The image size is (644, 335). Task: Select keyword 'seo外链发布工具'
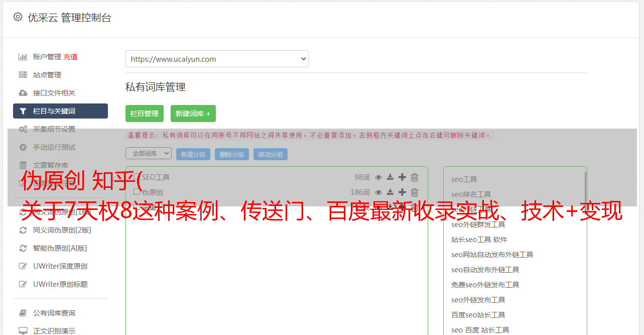pos(478,300)
